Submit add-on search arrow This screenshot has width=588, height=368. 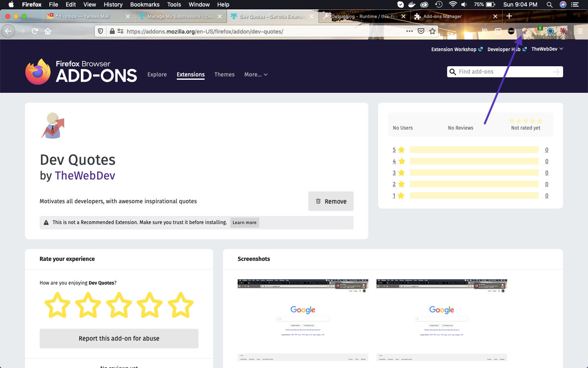556,72
